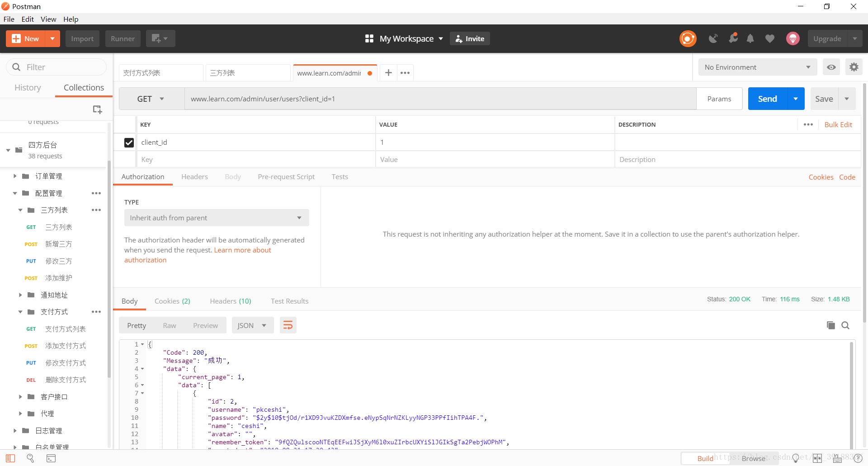This screenshot has height=466, width=868.
Task: Switch response view to Raw
Action: tap(170, 325)
